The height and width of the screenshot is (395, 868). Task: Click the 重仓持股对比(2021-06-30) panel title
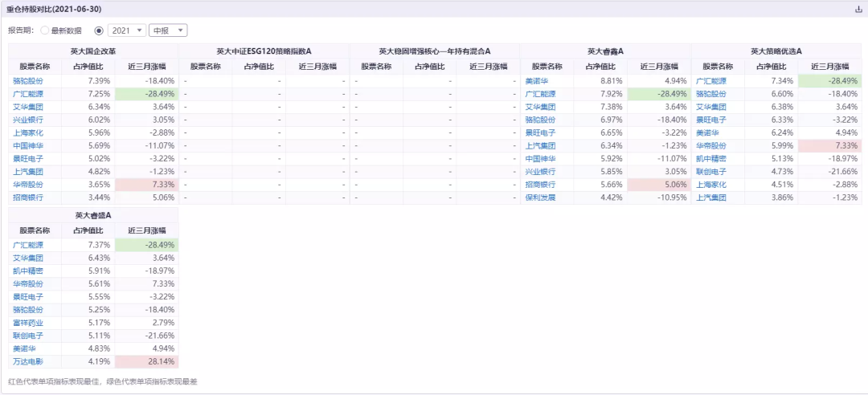tap(54, 10)
